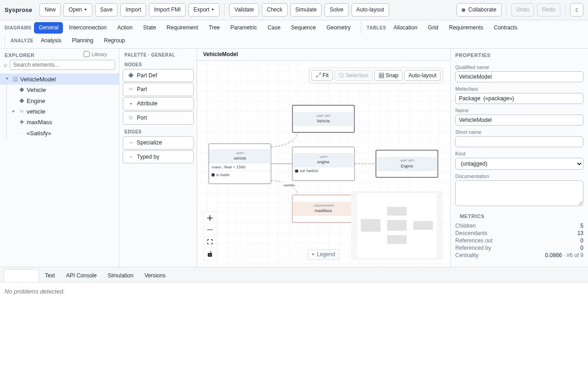This screenshot has height=368, width=588.
Task: Click the Fit button in the diagram toolbar
Action: click(322, 75)
